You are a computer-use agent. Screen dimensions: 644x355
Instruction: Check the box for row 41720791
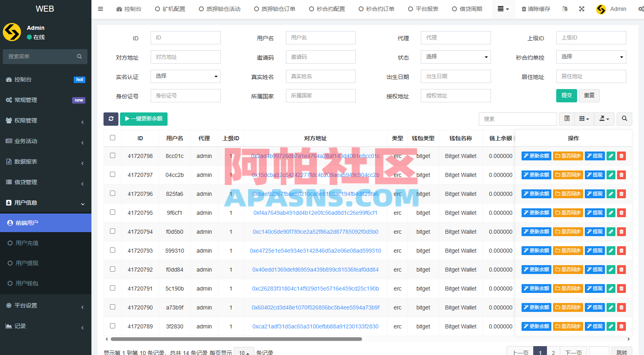coord(113,288)
